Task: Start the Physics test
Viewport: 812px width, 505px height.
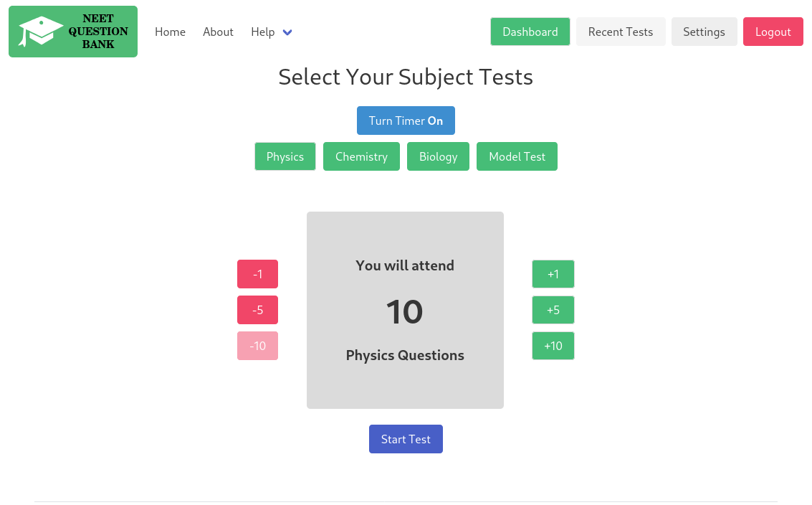Action: pos(406,439)
